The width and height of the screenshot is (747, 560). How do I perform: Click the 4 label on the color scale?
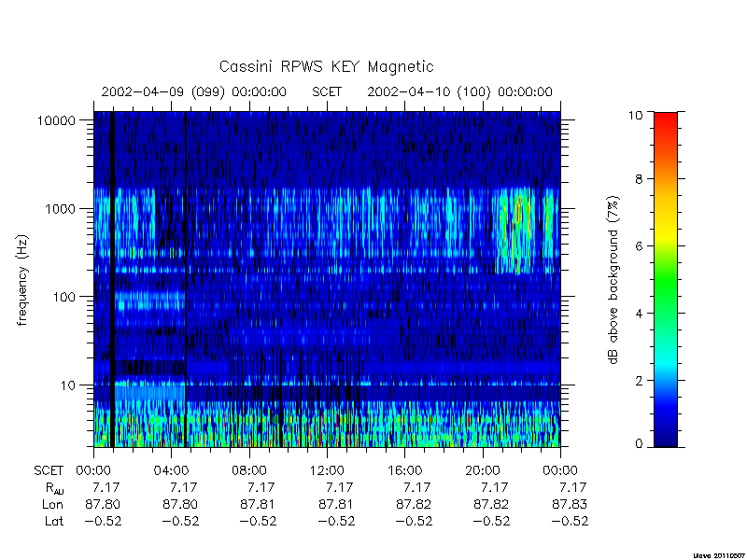coord(639,314)
